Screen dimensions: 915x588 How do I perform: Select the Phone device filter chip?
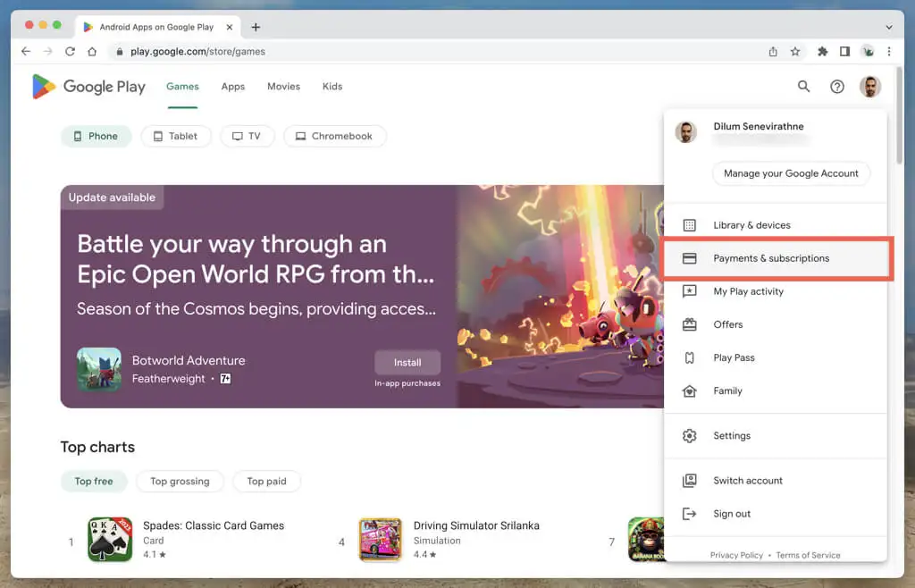[x=96, y=136]
